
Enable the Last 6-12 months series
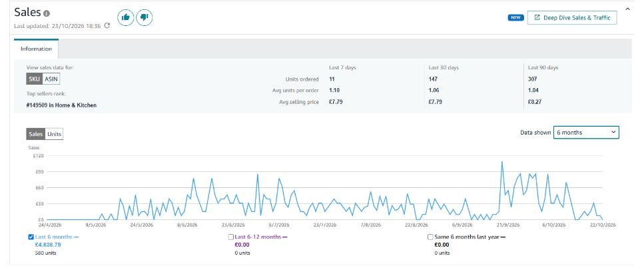click(x=231, y=237)
